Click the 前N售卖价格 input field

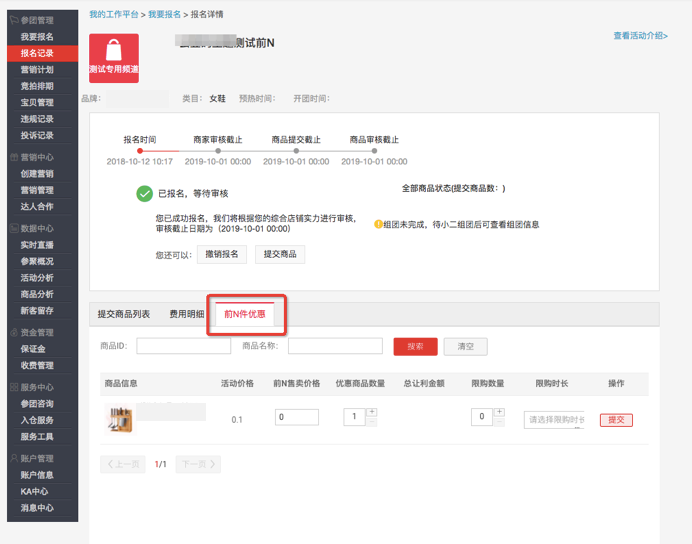coord(296,417)
